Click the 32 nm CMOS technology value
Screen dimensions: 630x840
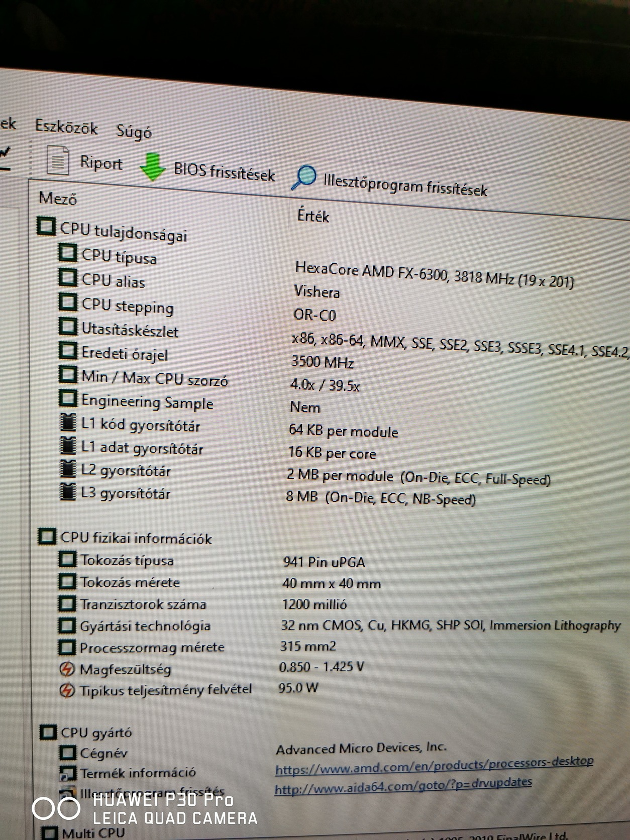[x=451, y=625]
